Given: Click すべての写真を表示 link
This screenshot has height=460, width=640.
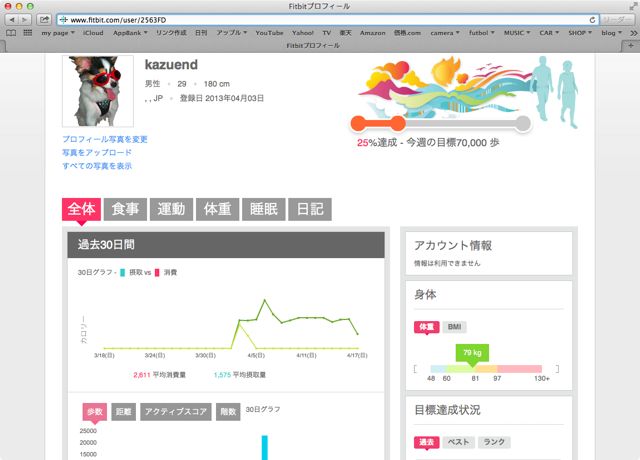Looking at the screenshot, I should tap(97, 166).
